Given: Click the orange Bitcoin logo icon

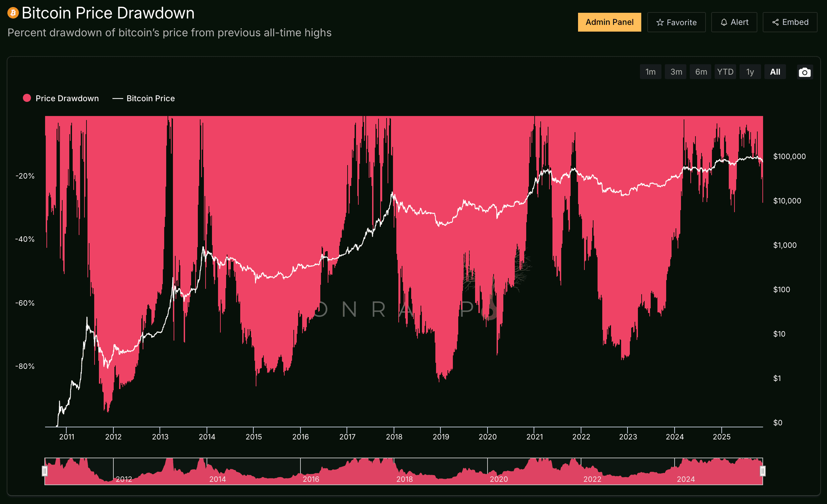Looking at the screenshot, I should (13, 13).
